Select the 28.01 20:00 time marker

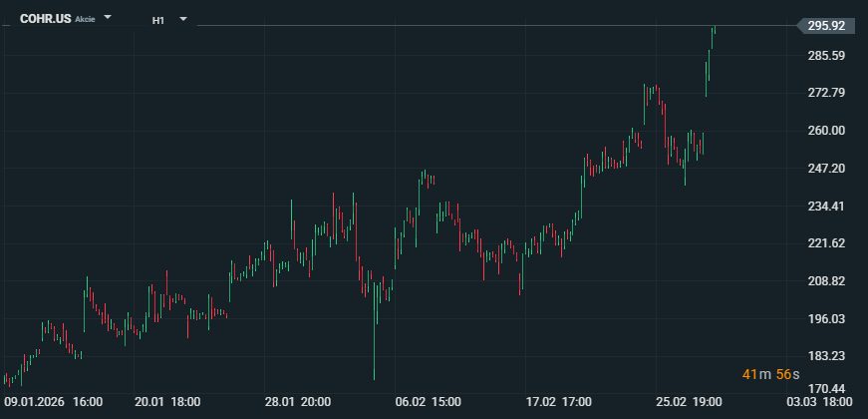(x=298, y=402)
